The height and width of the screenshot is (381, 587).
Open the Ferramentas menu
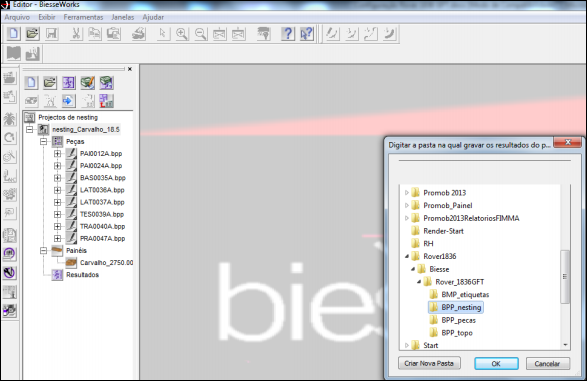(x=83, y=17)
